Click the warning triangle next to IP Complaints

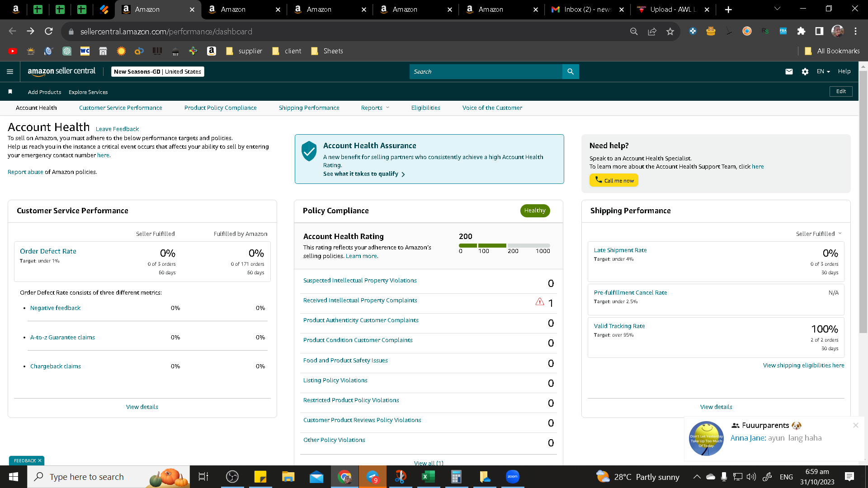point(540,302)
